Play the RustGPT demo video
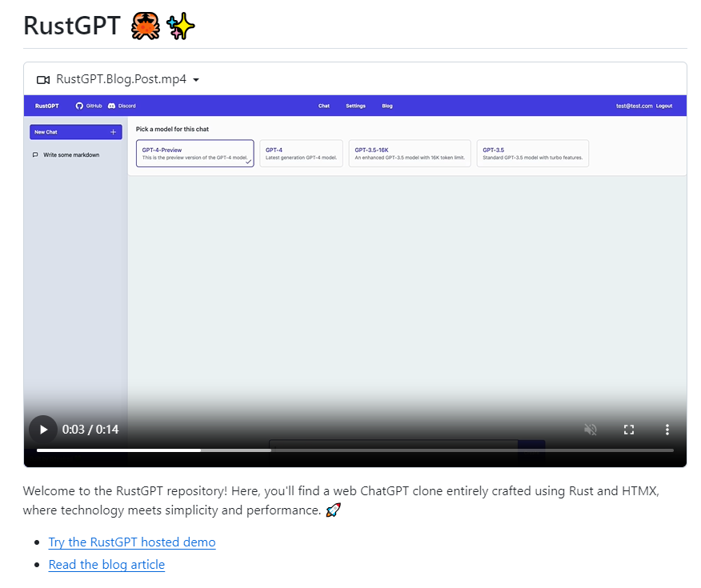Viewport: 701px width, 588px height. pos(43,430)
